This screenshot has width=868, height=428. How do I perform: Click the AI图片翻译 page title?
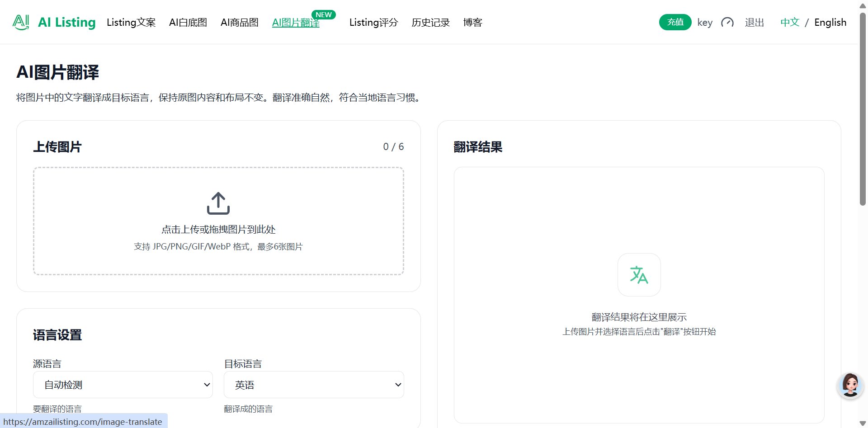click(x=58, y=72)
